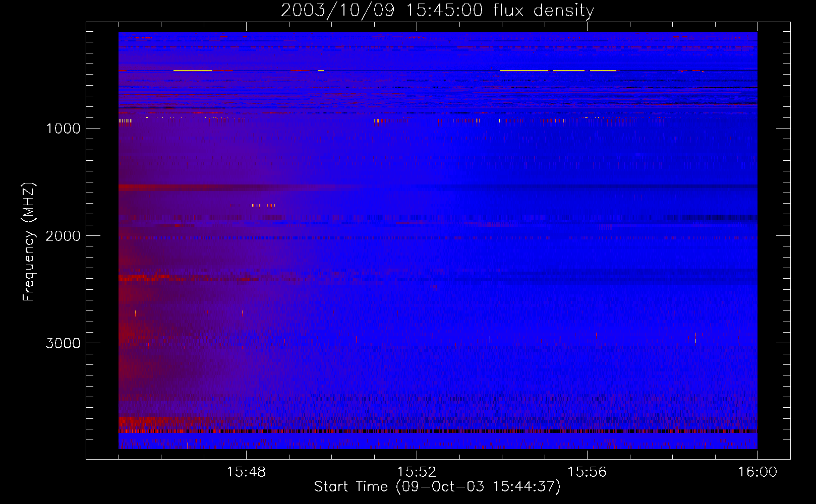Click the 15:48 time tick label
816x504 pixels.
coord(246,472)
